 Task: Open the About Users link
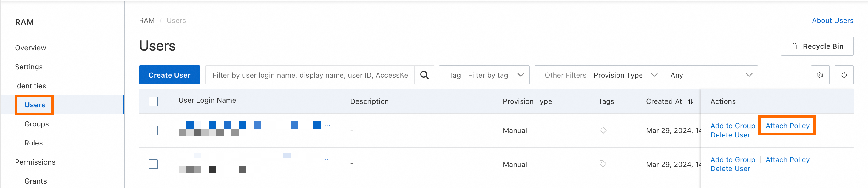(832, 21)
